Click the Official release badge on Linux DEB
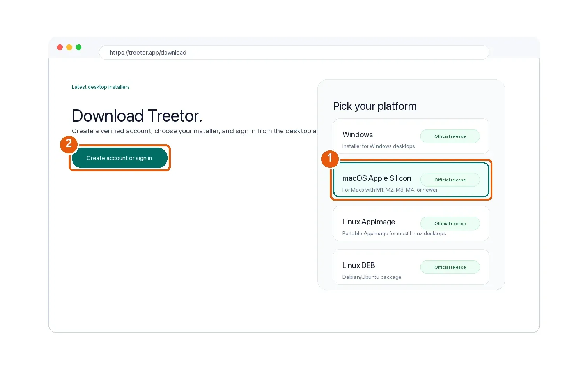The height and width of the screenshot is (377, 588). click(x=450, y=267)
